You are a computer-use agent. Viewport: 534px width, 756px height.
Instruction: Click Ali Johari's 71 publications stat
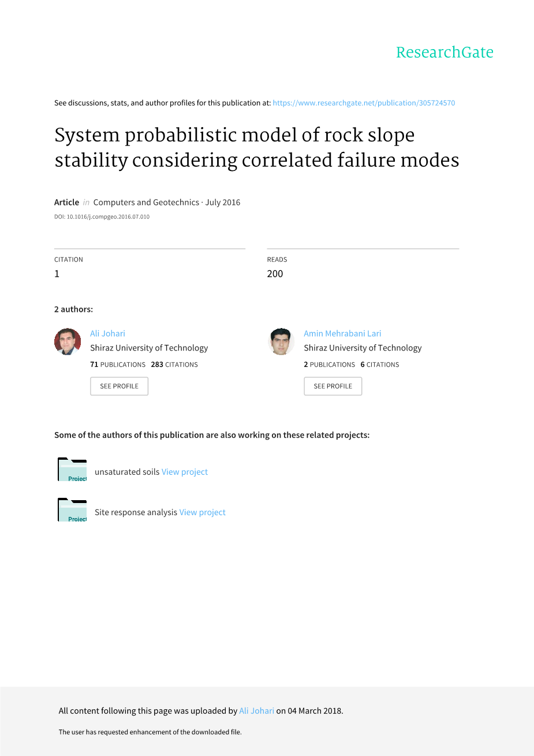tap(118, 364)
